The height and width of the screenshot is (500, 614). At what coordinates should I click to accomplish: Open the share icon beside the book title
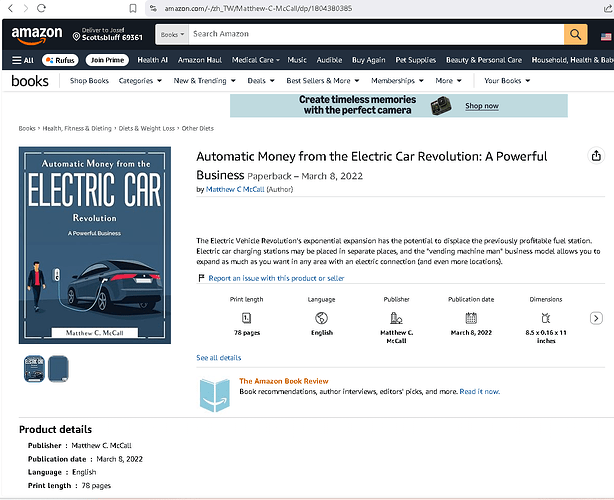coord(596,156)
